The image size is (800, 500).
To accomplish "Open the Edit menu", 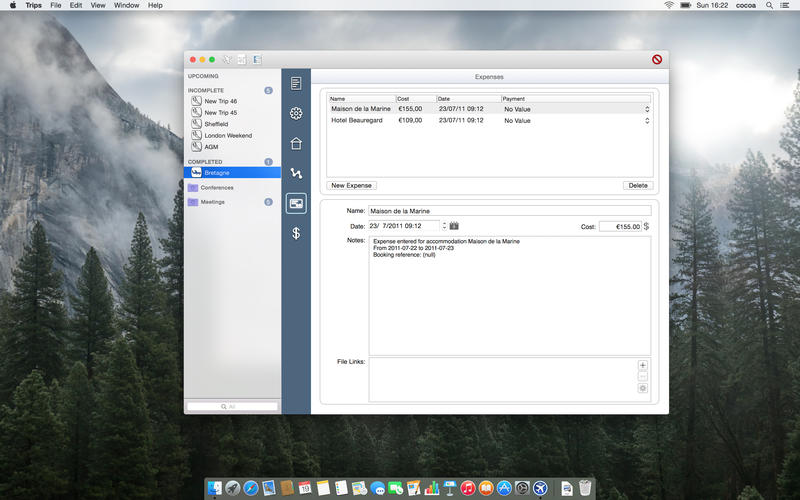I will tap(76, 5).
